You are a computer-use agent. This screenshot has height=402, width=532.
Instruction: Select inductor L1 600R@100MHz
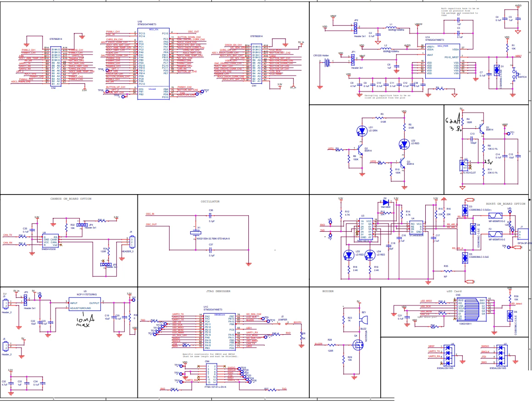coord(391,27)
